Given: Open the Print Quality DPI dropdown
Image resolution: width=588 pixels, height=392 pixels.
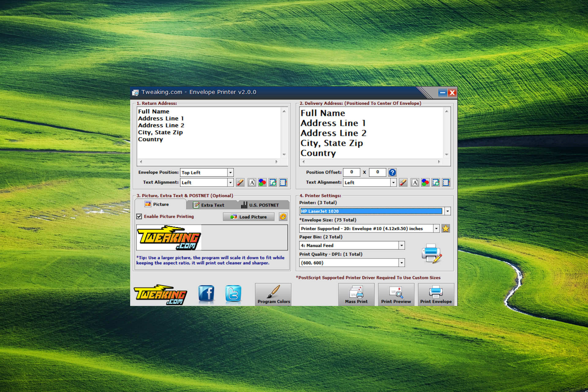Looking at the screenshot, I should (x=401, y=263).
